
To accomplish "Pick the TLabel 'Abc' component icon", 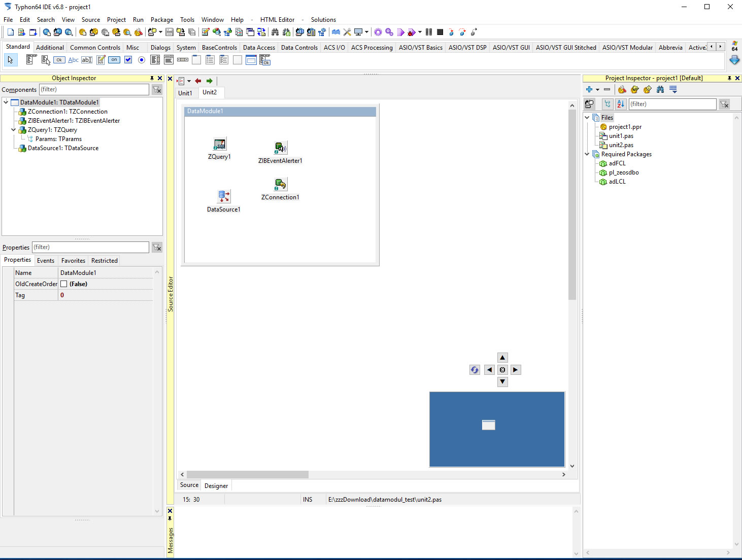I will coord(73,60).
